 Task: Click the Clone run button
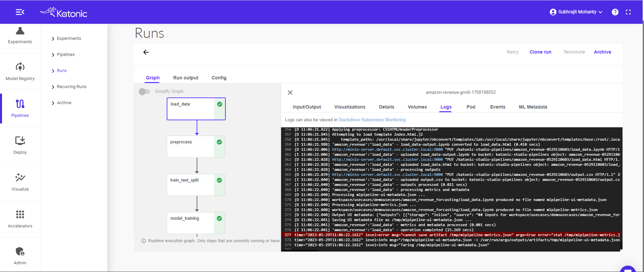(540, 52)
